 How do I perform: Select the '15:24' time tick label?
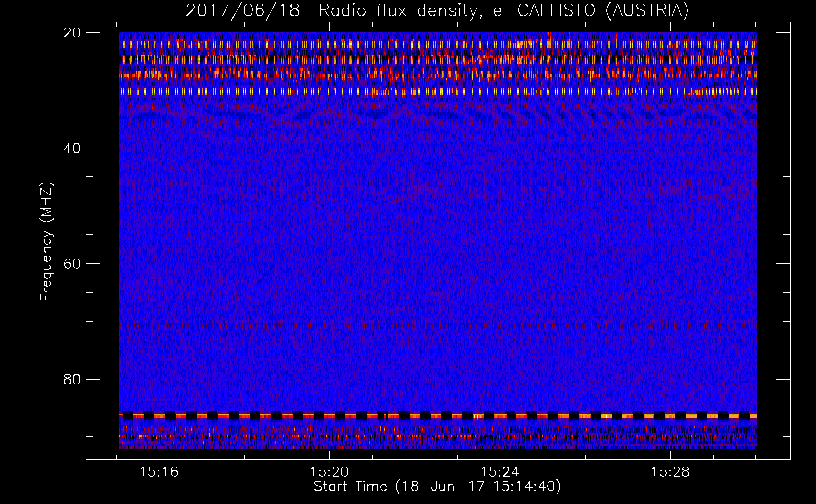(x=500, y=472)
